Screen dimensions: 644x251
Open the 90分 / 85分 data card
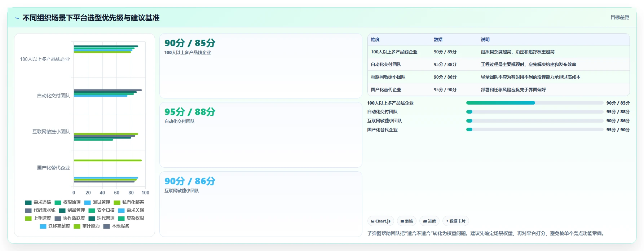point(261,66)
